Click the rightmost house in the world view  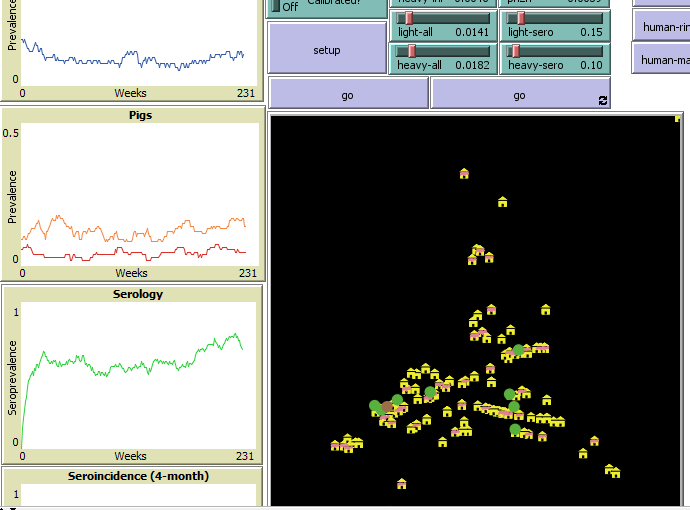pos(615,472)
